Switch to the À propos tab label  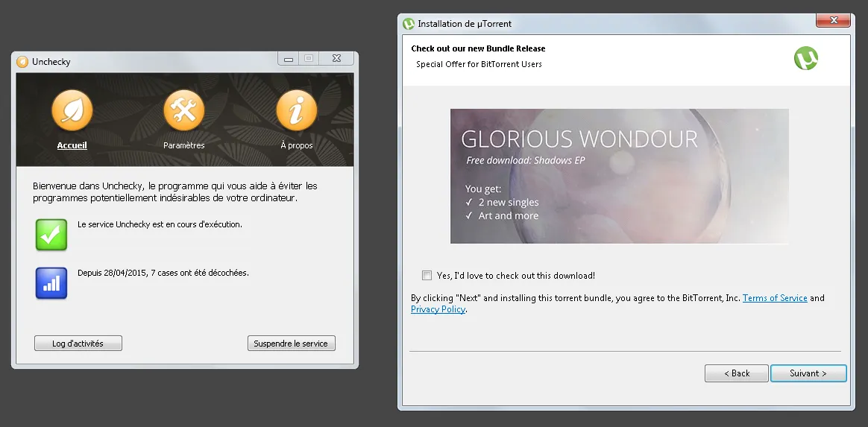point(297,145)
